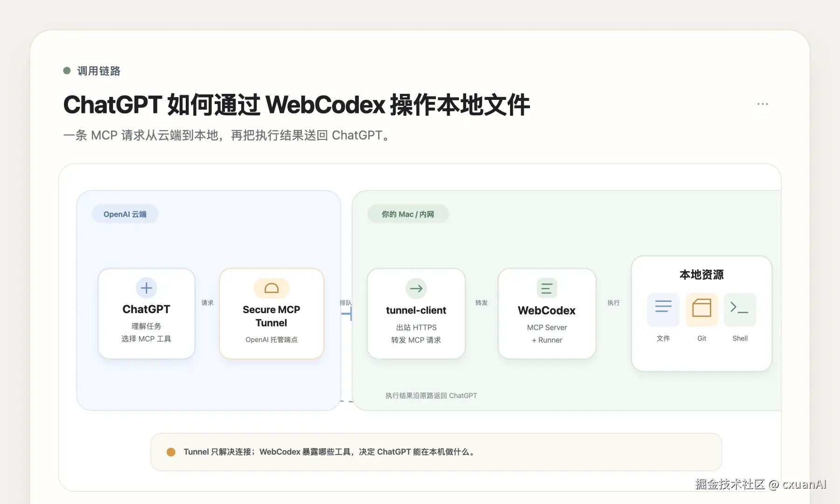This screenshot has width=840, height=504.
Task: Click the green dot next to 调用链路
Action: click(67, 70)
